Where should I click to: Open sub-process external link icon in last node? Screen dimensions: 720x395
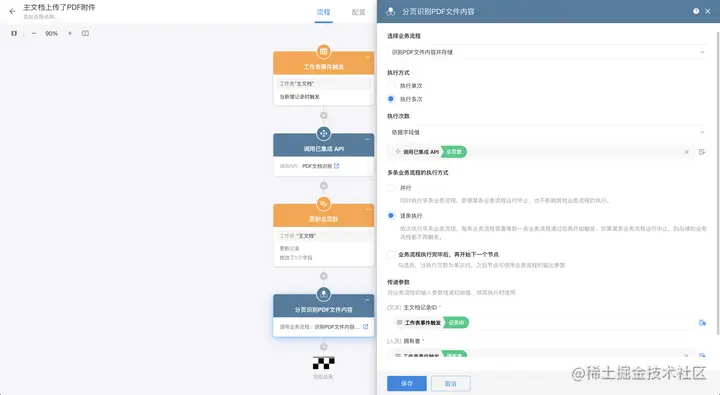coord(366,327)
